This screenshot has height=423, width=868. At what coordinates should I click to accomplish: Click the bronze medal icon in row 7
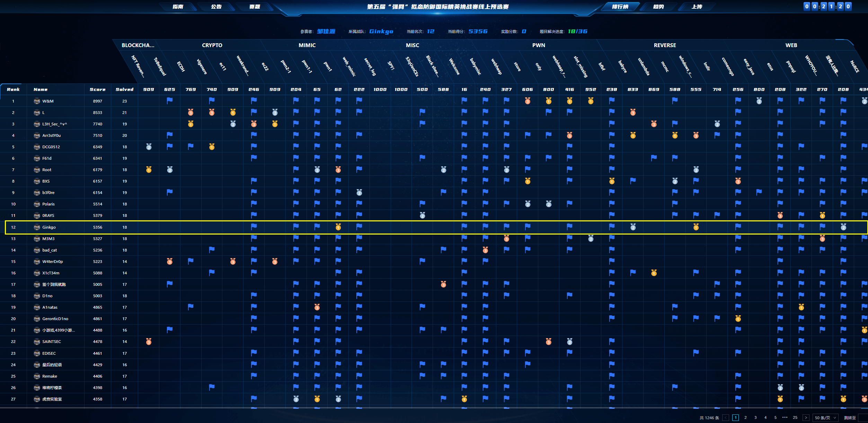tap(338, 170)
